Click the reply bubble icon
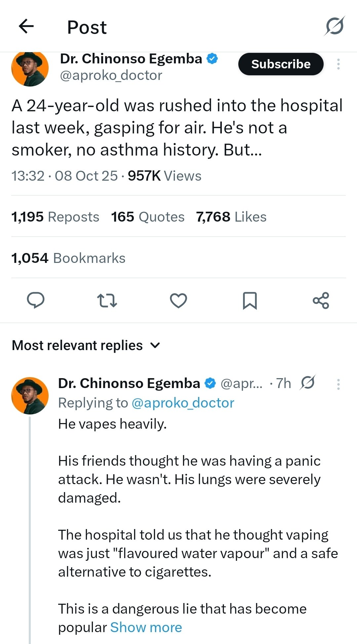Viewport: 357px width, 644px height. coord(36,300)
